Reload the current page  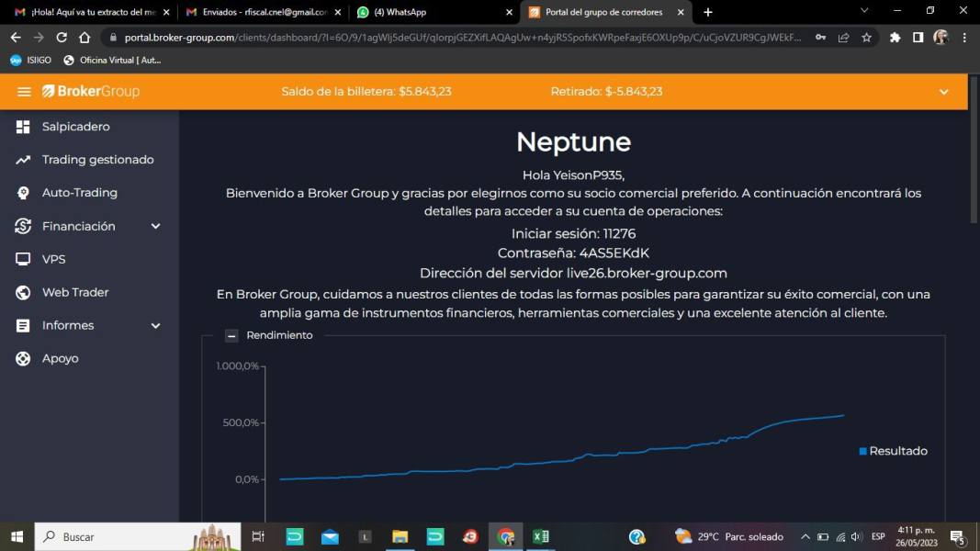pos(62,38)
